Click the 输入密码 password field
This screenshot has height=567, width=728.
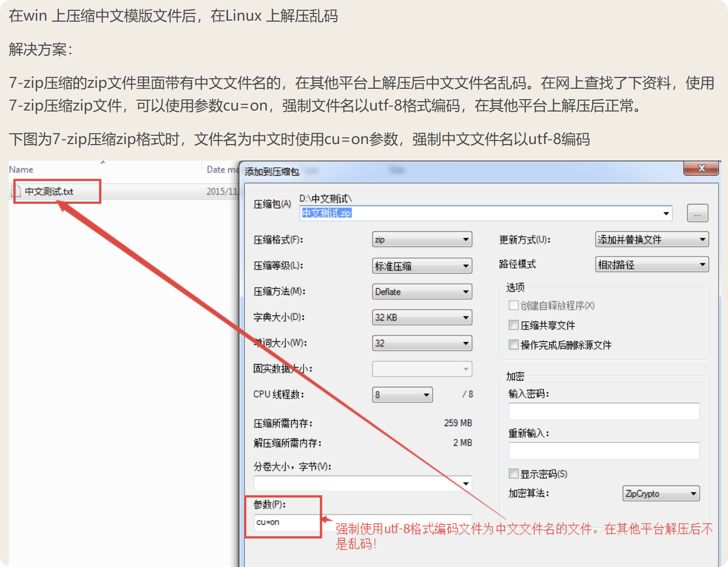pyautogui.click(x=604, y=412)
